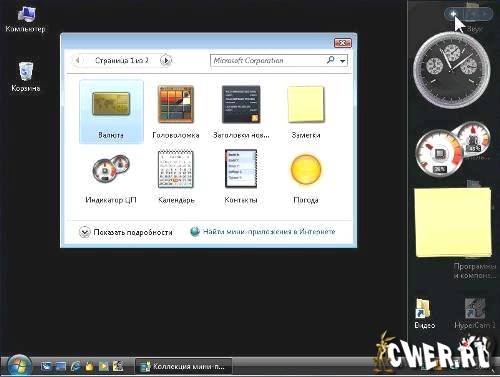This screenshot has width=500, height=377.
Task: Expand Показать подробности details
Action: coord(126,232)
